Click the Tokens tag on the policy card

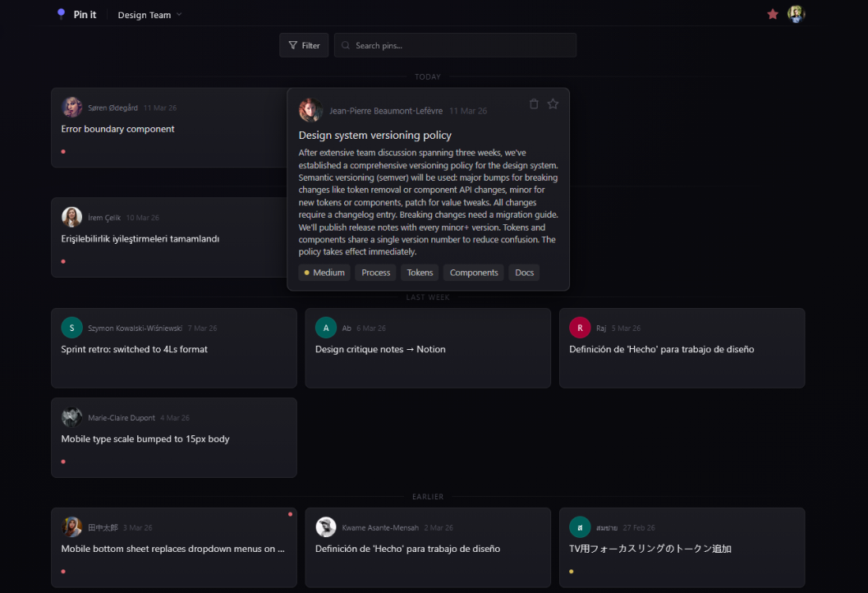click(419, 272)
